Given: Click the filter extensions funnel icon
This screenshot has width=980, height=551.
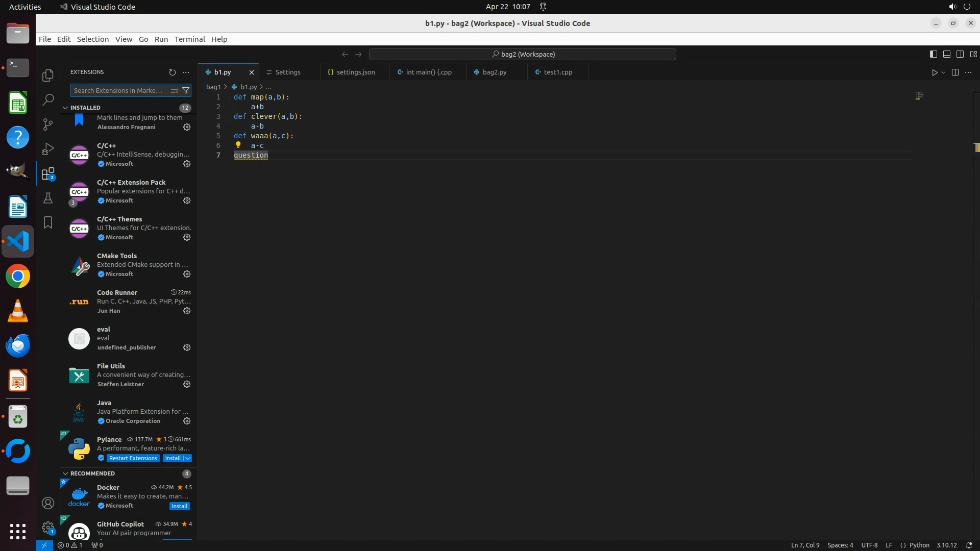Looking at the screenshot, I should pos(186,90).
